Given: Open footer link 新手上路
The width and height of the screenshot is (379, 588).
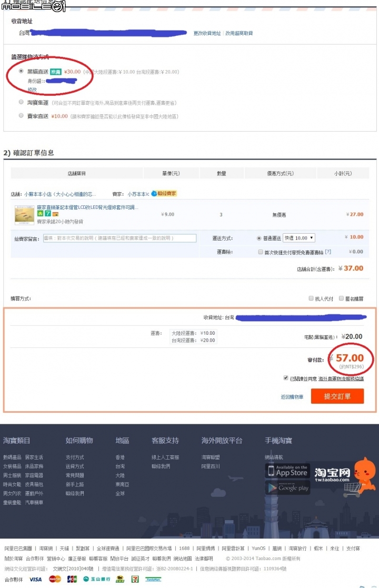Looking at the screenshot, I should tap(75, 484).
